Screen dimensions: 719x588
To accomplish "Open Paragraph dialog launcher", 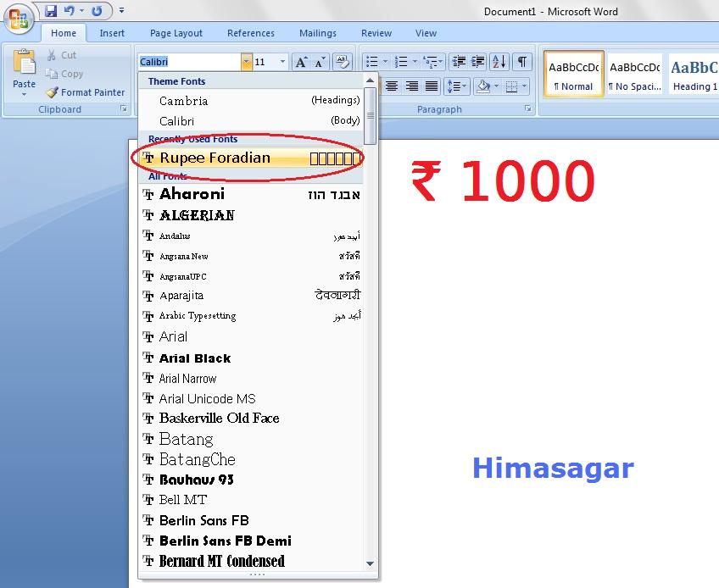I will pos(527,108).
